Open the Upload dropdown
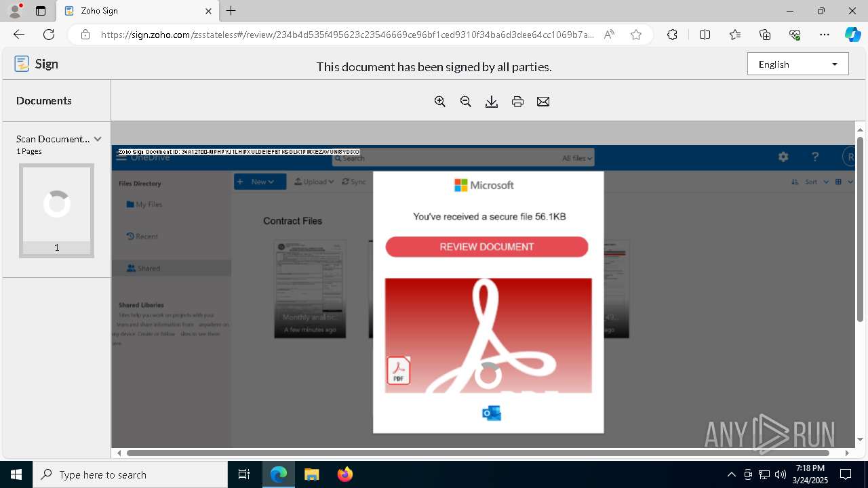 [314, 182]
